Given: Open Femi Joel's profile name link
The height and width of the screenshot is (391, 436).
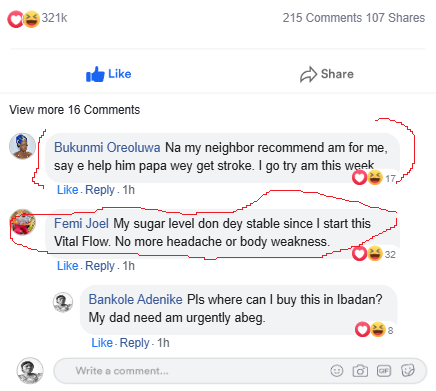Looking at the screenshot, I should coord(81,223).
